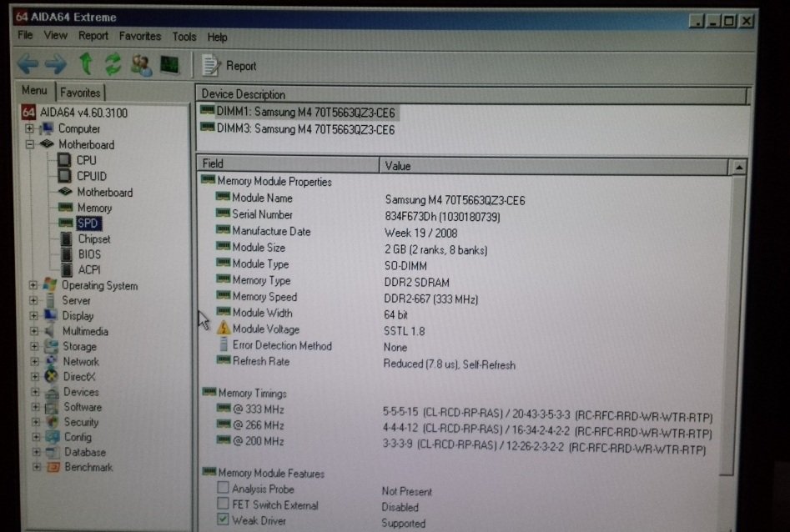Click the users icon in toolbar

click(142, 65)
